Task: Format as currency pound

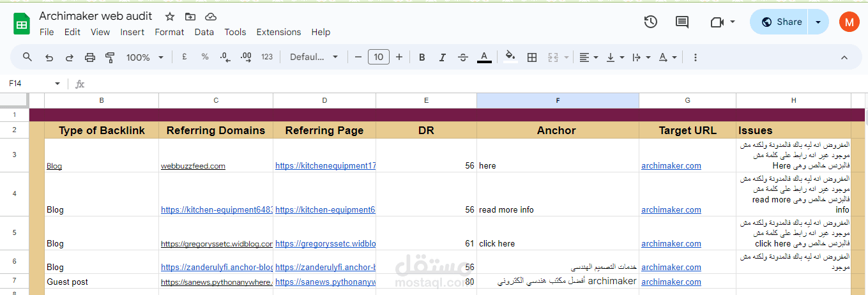Action: coord(184,57)
